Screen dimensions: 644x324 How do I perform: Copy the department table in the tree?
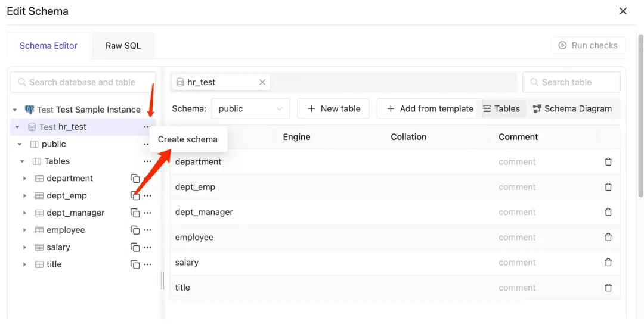coord(135,179)
